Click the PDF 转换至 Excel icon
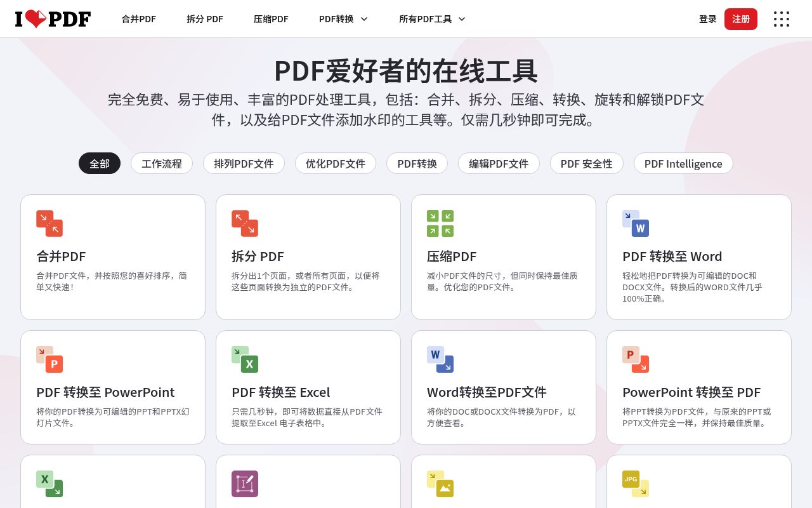Image resolution: width=812 pixels, height=508 pixels. pyautogui.click(x=245, y=359)
